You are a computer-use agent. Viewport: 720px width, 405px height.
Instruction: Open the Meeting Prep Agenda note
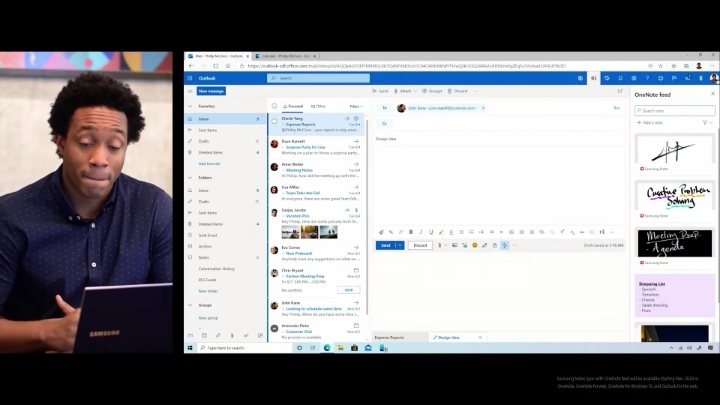[675, 247]
